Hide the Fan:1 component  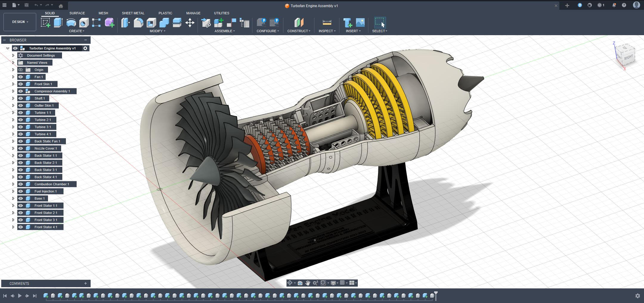[x=21, y=77]
